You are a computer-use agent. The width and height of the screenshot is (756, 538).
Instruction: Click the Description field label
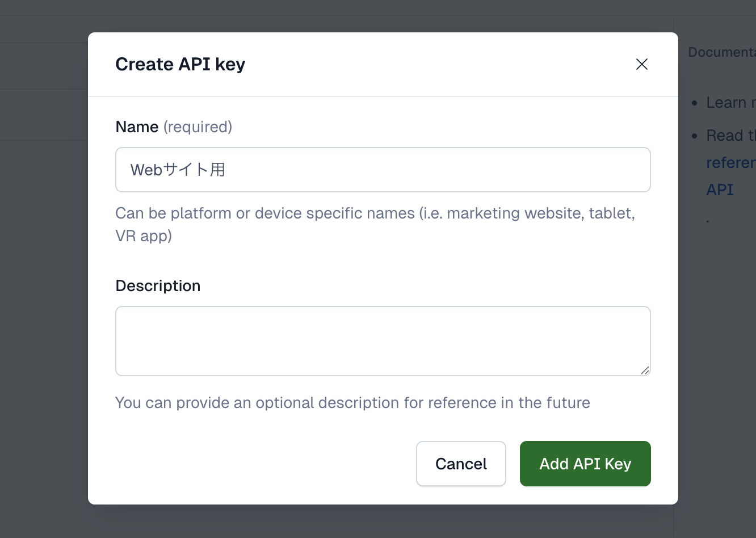pyautogui.click(x=158, y=285)
